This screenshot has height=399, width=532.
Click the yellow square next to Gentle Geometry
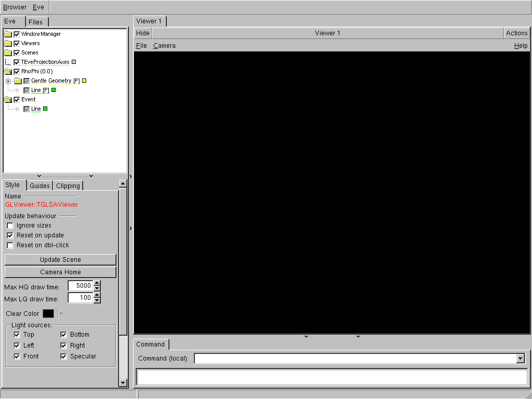tap(84, 81)
